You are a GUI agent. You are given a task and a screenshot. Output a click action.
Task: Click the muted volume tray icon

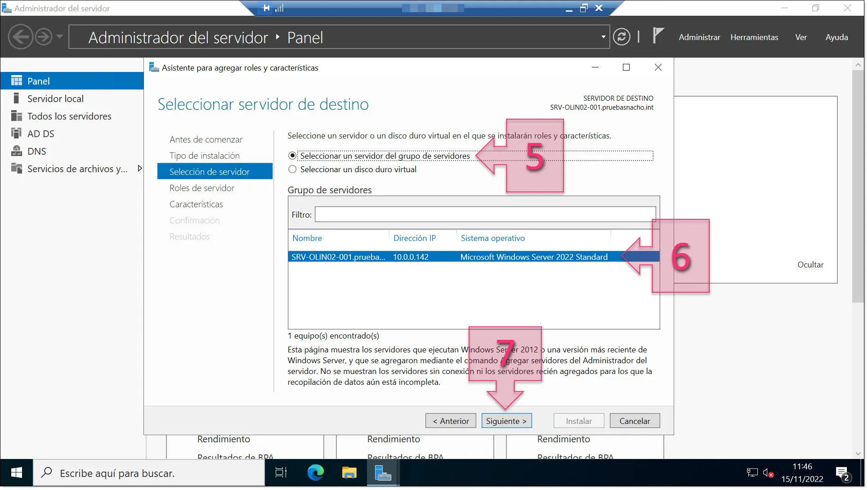click(x=768, y=473)
